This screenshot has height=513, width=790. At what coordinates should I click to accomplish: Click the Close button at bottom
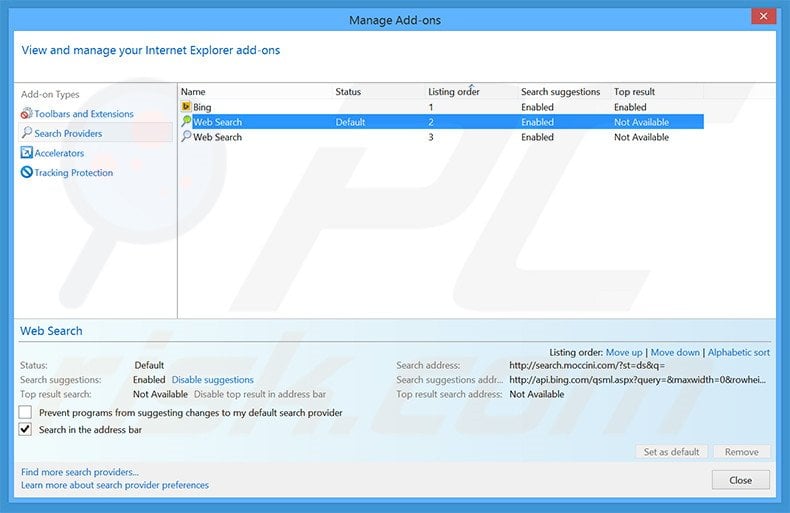[x=740, y=480]
